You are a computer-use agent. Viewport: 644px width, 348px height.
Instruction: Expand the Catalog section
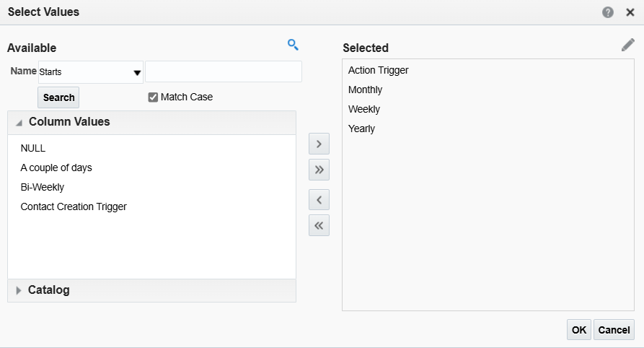pyautogui.click(x=18, y=290)
